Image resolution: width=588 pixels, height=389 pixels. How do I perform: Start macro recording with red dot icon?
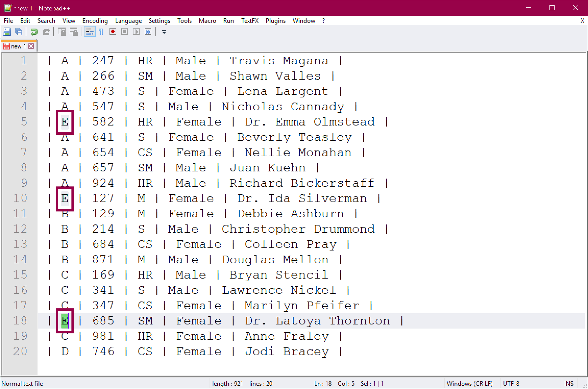113,32
